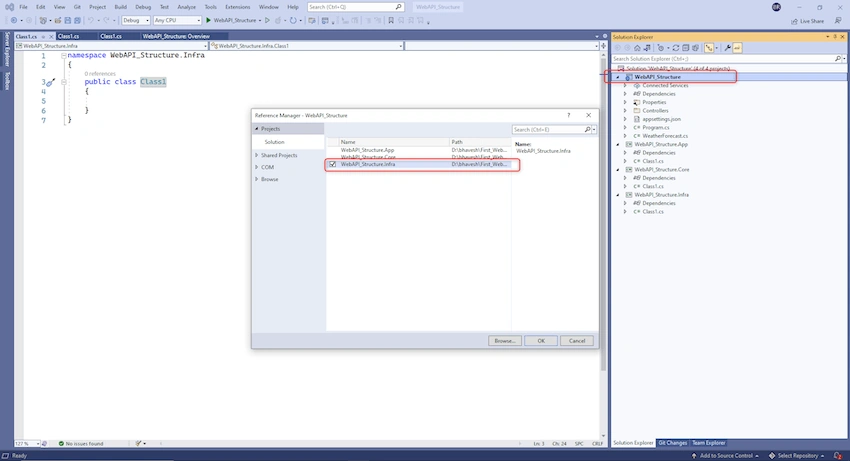
Task: Select Solution under Projects in Reference Manager
Action: [288, 142]
